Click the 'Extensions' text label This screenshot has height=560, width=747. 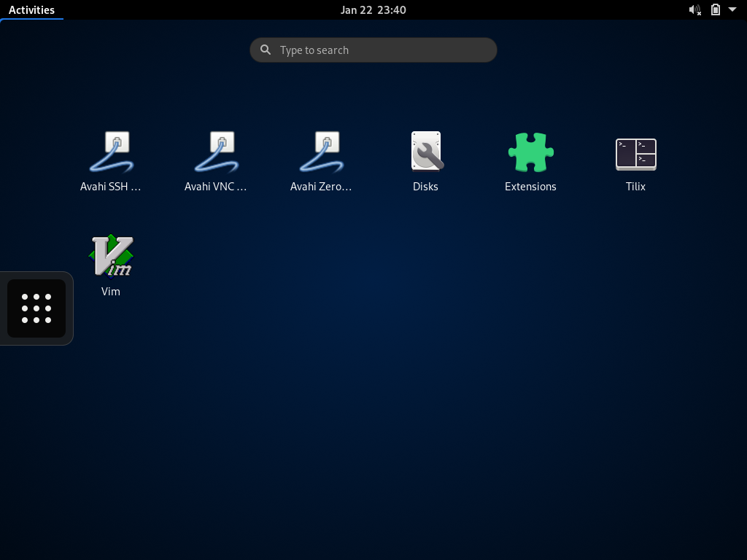coord(530,187)
